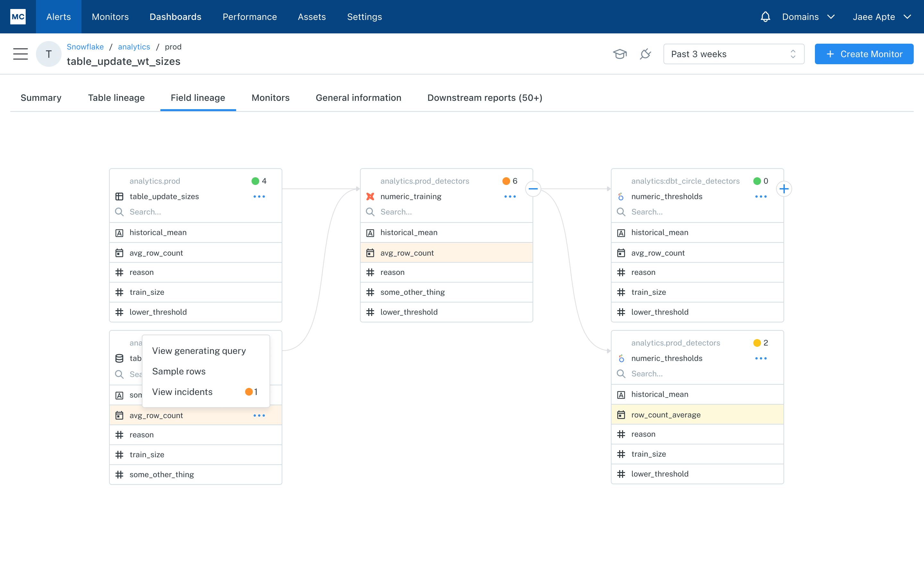Screen dimensions: 924x578
Task: Click the table_update_wt_sizes page title
Action: click(123, 61)
